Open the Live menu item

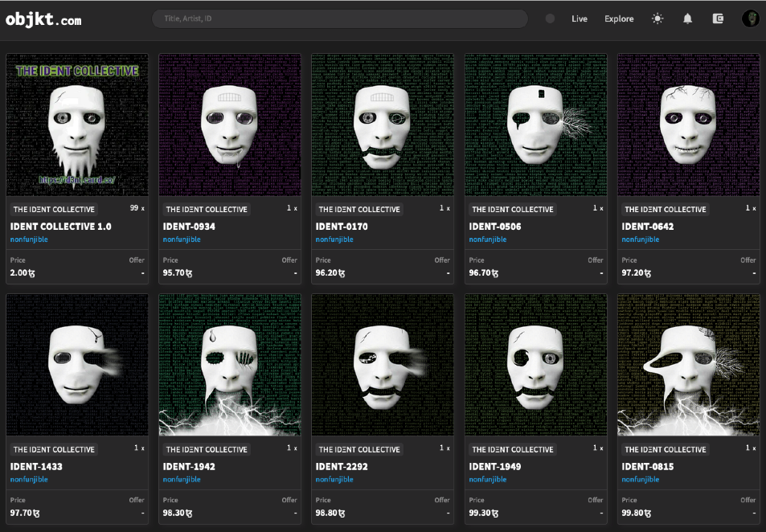point(580,18)
